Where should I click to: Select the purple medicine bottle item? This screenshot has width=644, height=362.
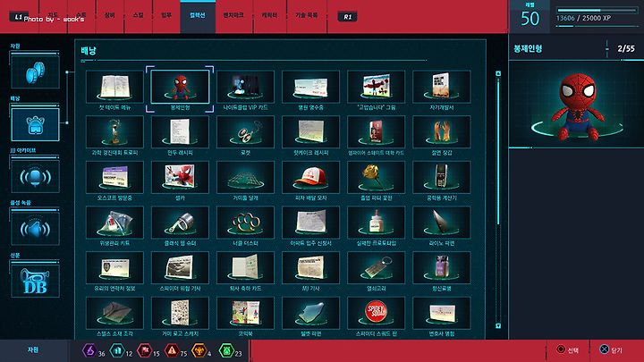tap(442, 267)
